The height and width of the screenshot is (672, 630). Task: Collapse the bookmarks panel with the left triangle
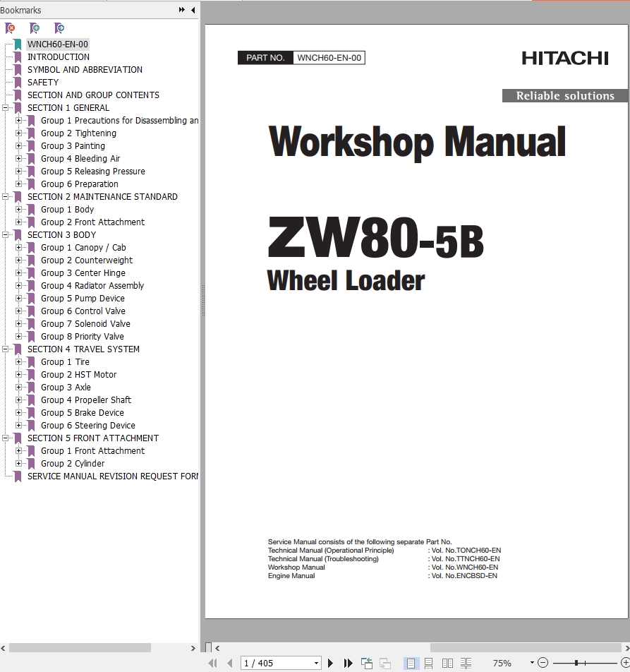(x=193, y=9)
